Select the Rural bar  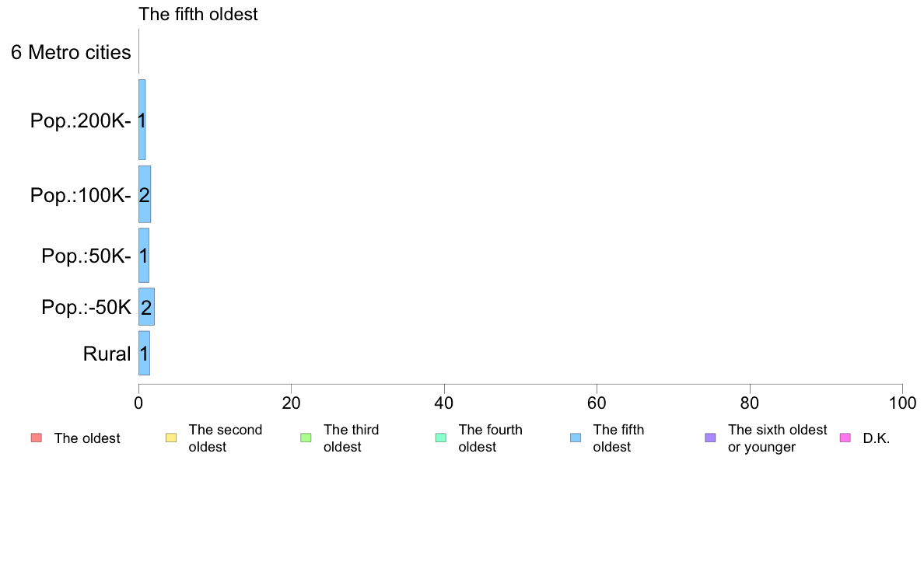(x=145, y=353)
